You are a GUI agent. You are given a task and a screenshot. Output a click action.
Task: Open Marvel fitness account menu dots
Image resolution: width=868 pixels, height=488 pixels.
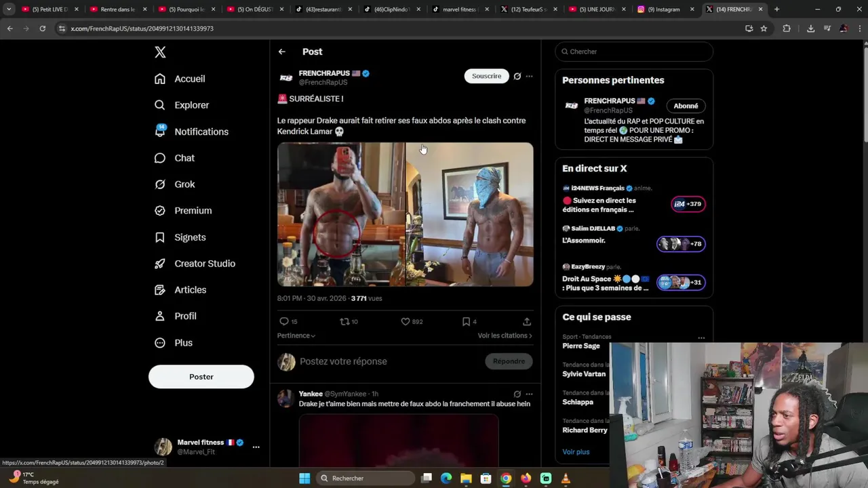coord(256,447)
